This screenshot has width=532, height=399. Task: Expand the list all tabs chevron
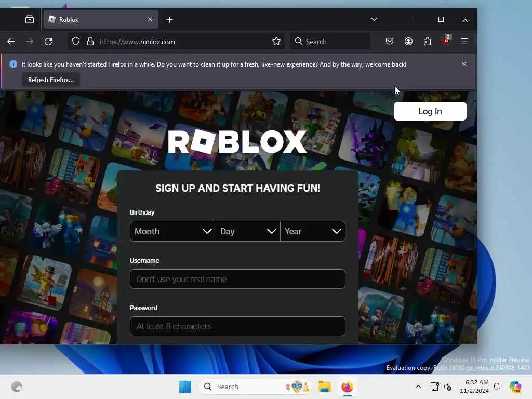374,19
